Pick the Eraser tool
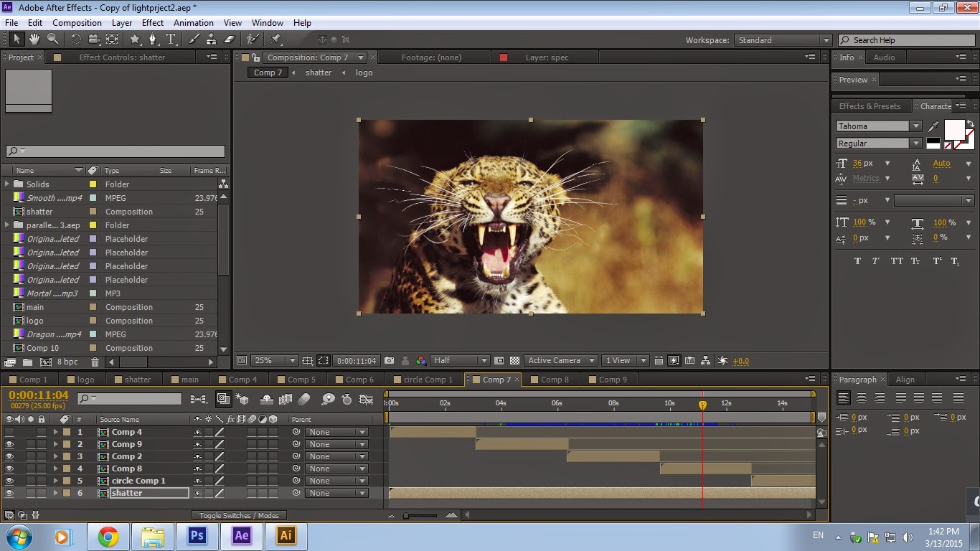Viewport: 980px width, 551px height. [230, 39]
